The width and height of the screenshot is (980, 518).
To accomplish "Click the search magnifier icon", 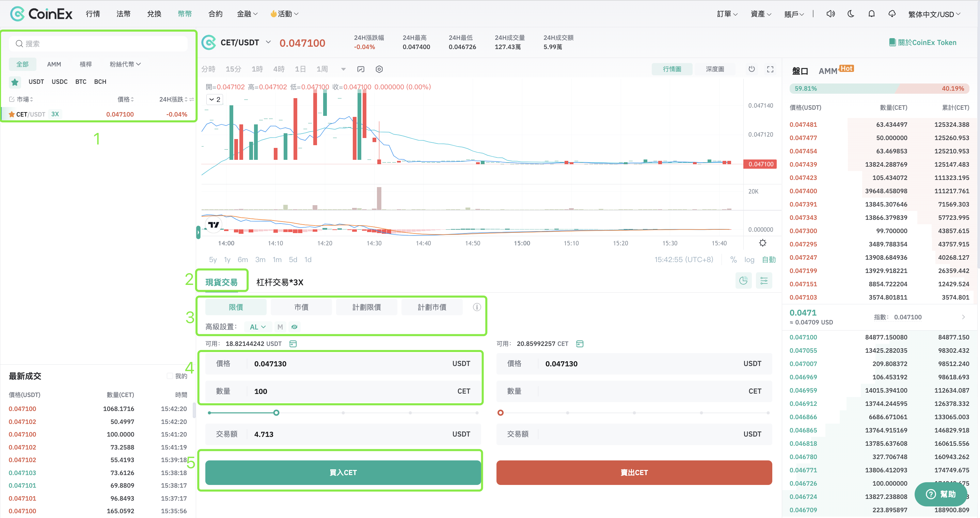I will coord(19,44).
